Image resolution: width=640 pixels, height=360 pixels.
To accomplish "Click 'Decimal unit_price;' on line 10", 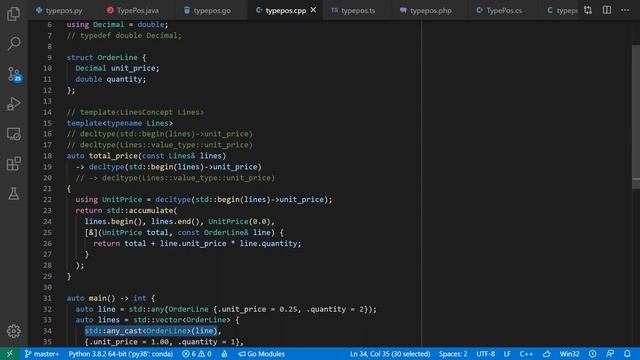I will (x=118, y=68).
